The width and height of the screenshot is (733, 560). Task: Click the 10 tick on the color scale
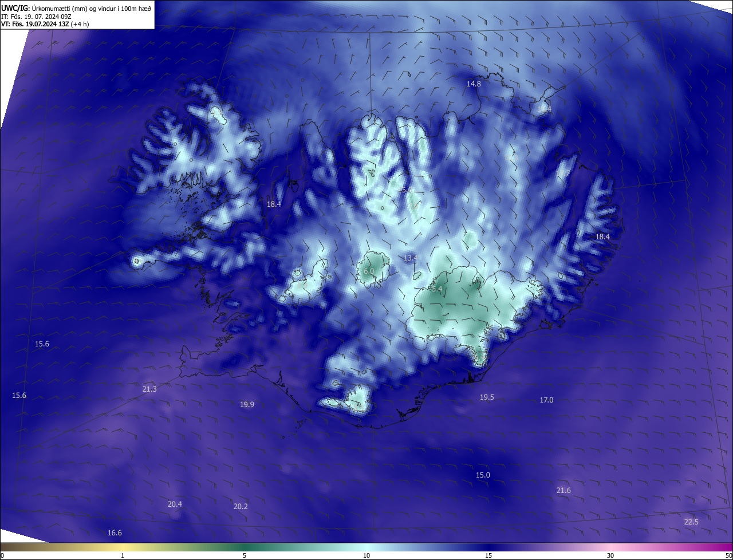pos(366,555)
